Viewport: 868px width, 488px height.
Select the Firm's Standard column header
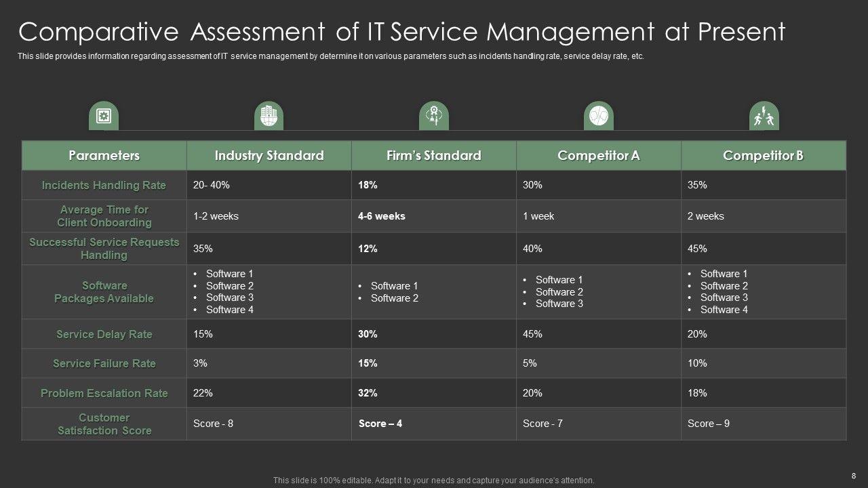point(433,156)
